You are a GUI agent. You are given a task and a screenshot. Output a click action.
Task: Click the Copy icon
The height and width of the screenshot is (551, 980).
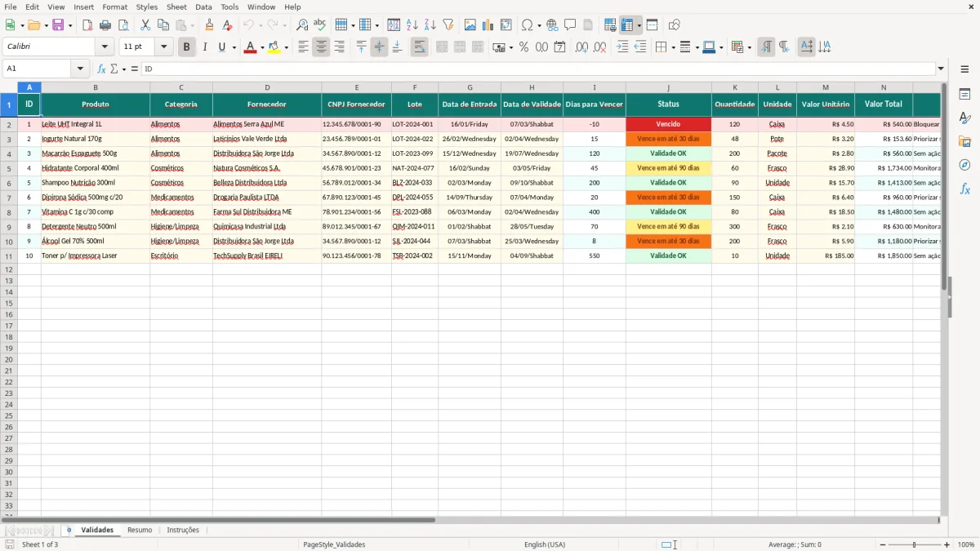pos(163,25)
